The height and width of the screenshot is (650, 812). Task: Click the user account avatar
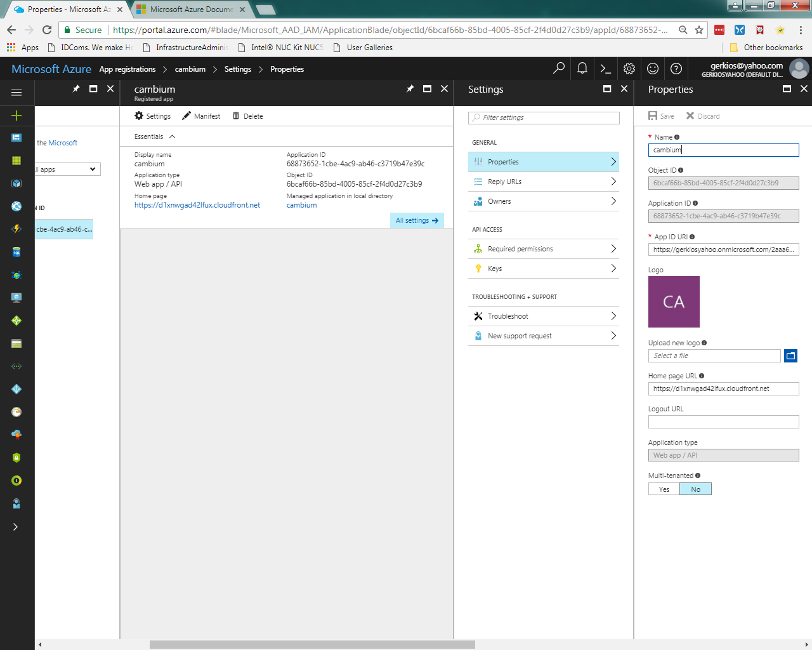(x=799, y=69)
